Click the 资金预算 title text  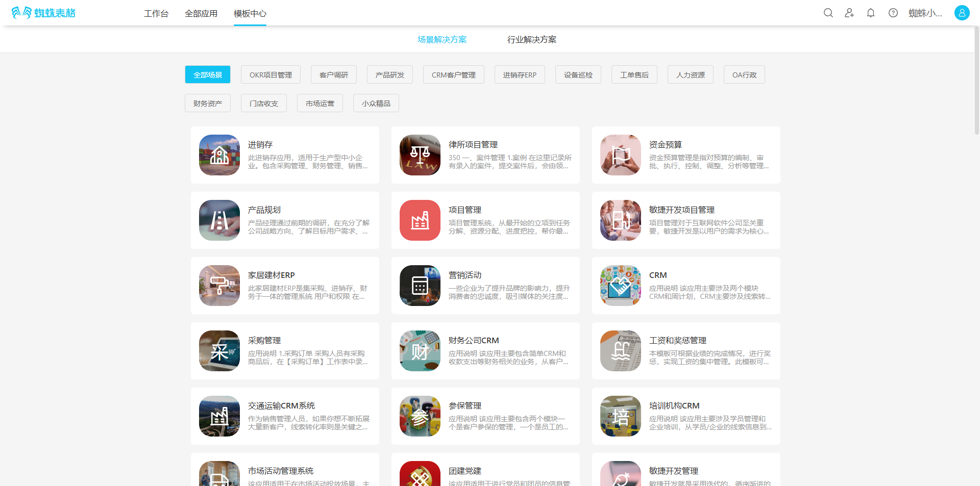click(x=666, y=145)
